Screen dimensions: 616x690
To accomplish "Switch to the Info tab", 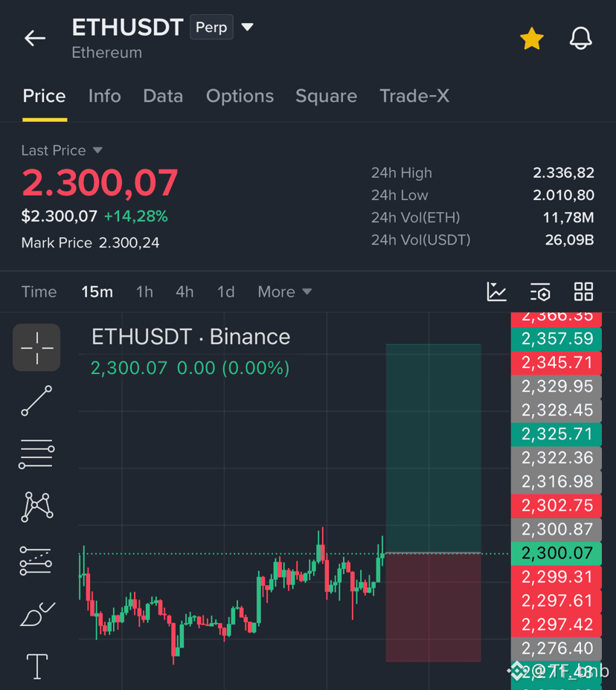I will point(104,96).
